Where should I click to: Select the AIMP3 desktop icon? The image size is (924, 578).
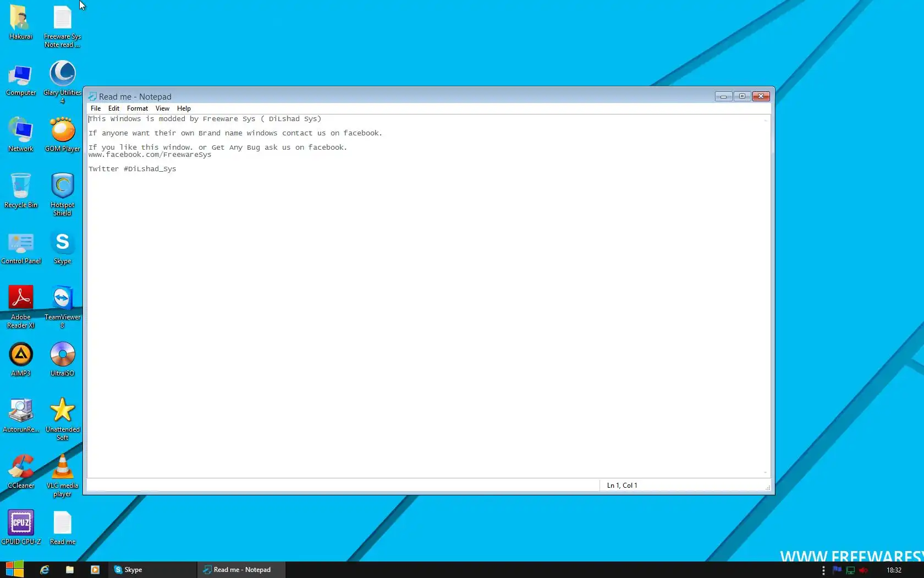tap(21, 359)
